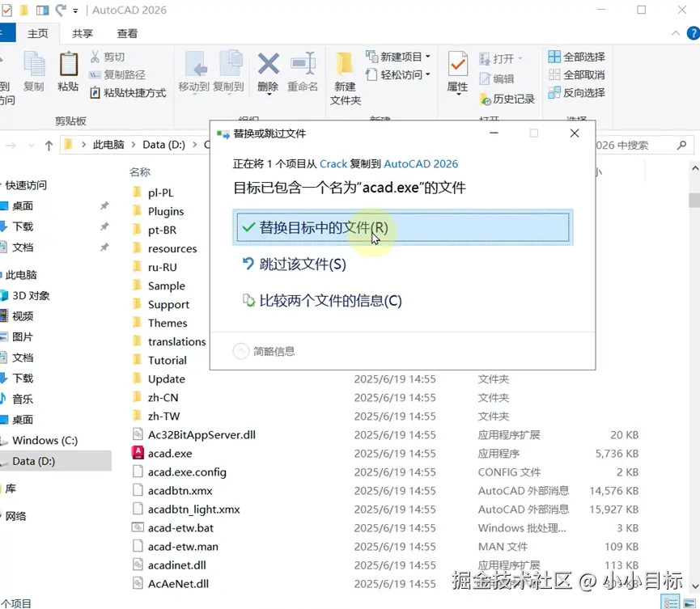Select 3D Objects (3D 对象) in sidebar
Screen dimensions: 700x609
pos(31,295)
